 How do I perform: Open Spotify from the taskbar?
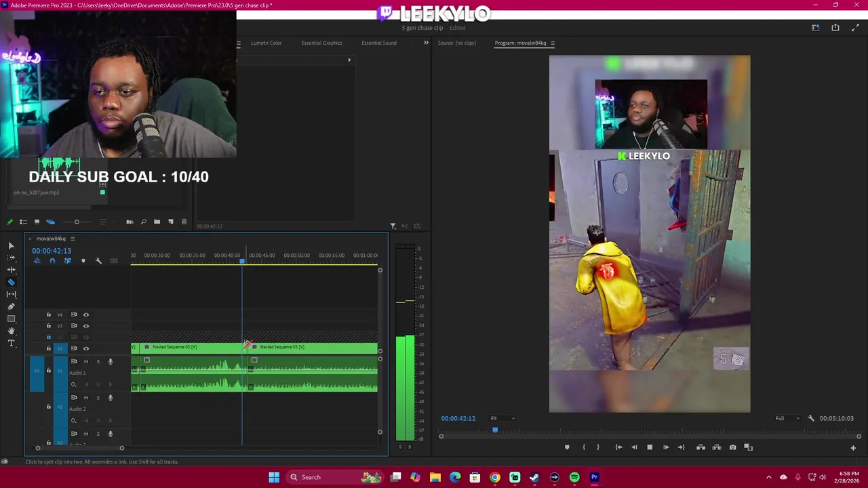click(x=574, y=477)
